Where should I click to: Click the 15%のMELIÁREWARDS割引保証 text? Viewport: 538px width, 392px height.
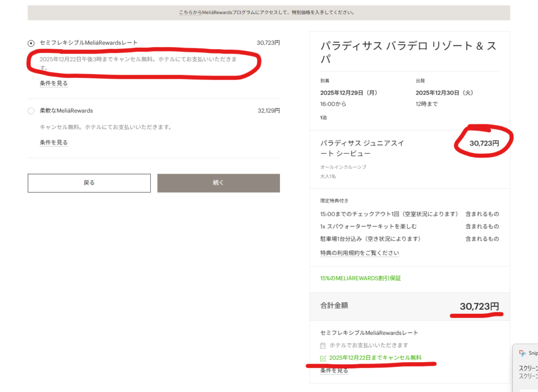(x=364, y=278)
